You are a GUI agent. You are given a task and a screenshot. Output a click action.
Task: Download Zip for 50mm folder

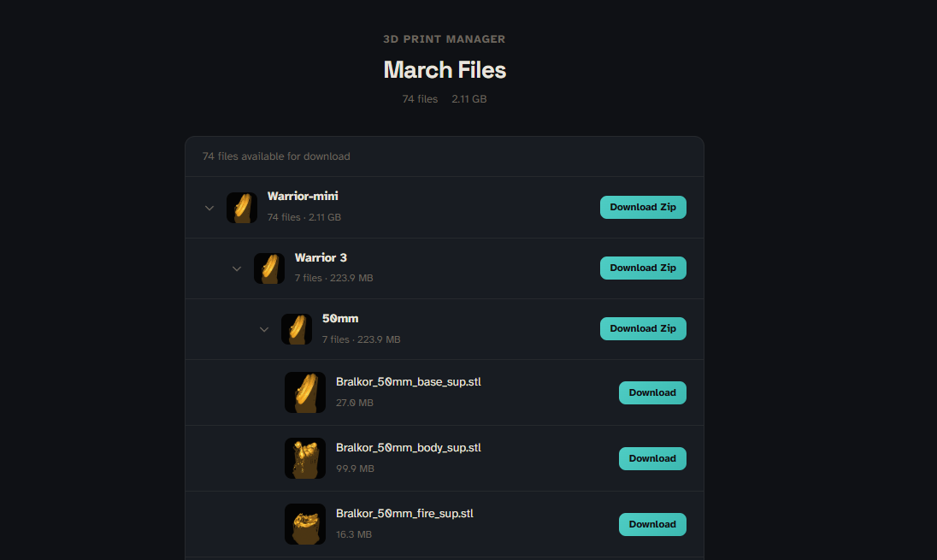(643, 328)
